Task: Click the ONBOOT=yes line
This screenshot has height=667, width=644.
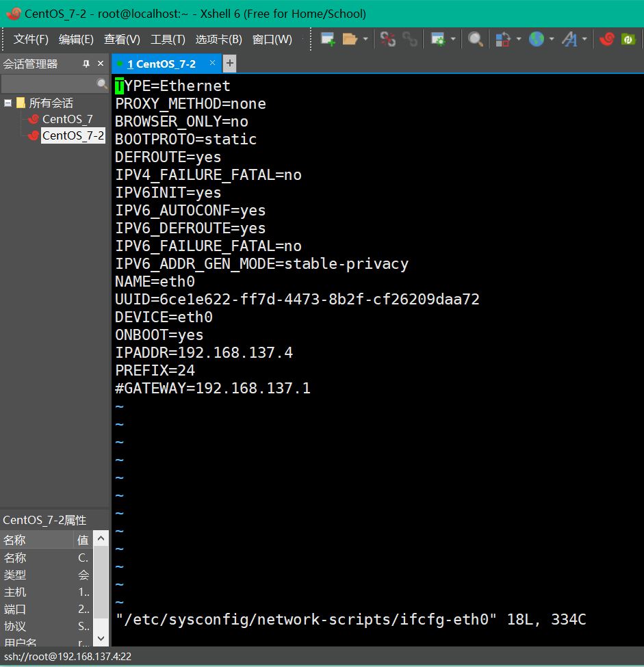Action: click(x=159, y=335)
